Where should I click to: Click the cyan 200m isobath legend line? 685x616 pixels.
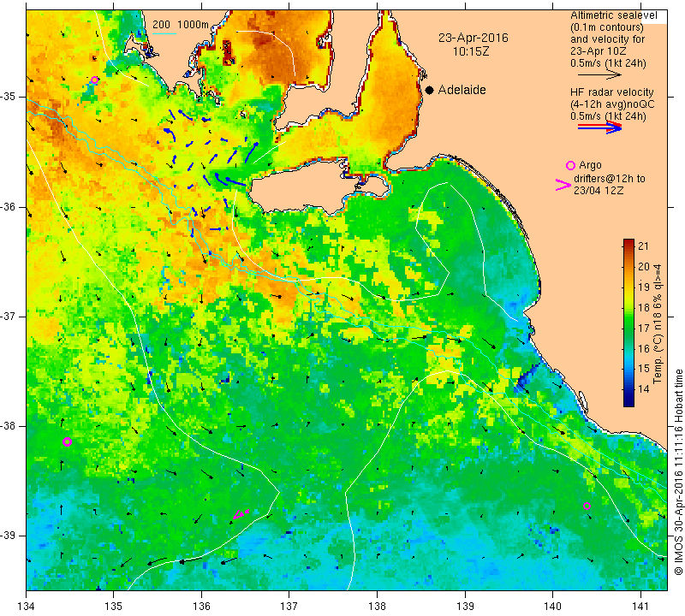tap(164, 33)
